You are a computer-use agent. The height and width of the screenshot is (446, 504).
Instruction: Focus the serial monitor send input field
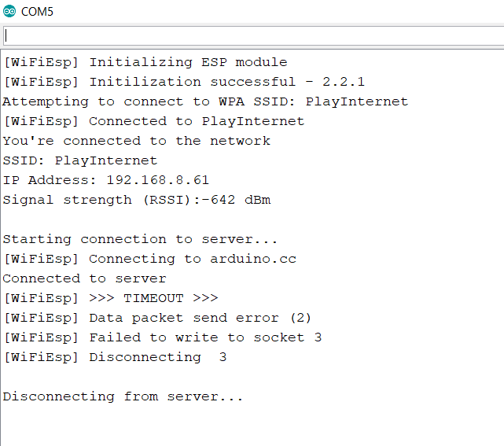[253, 35]
